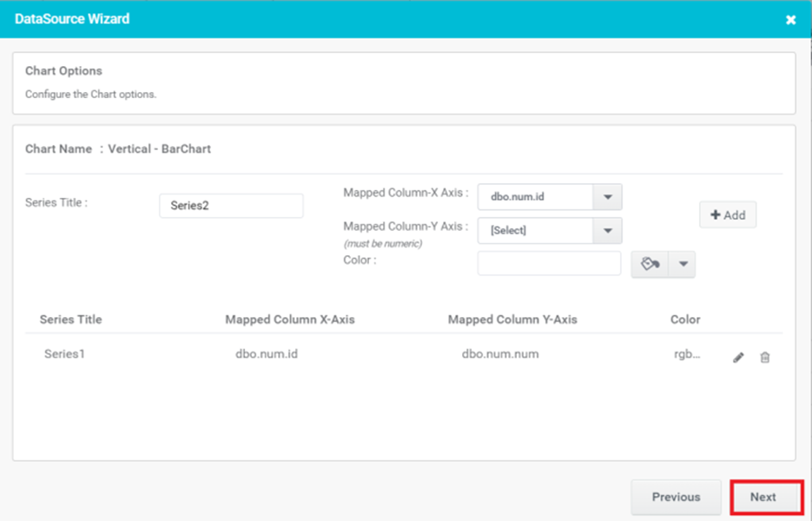The width and height of the screenshot is (812, 521).
Task: Open the paint bucket color picker
Action: click(650, 265)
